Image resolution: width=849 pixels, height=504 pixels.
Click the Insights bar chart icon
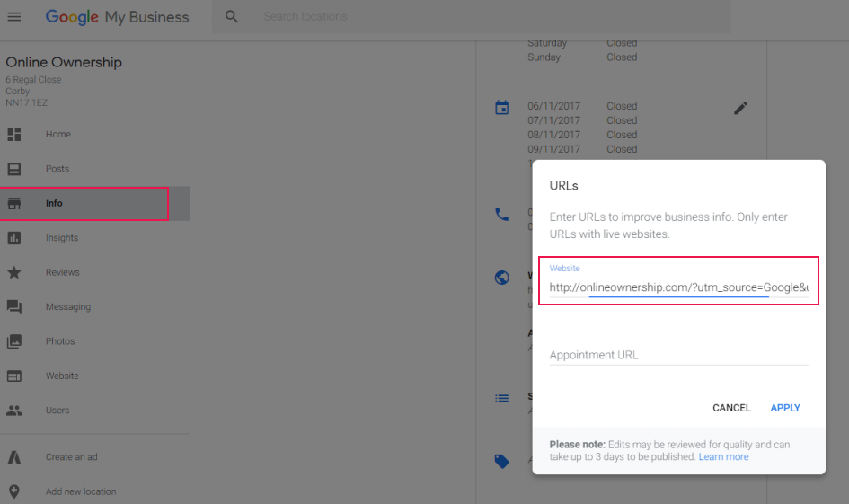[14, 238]
